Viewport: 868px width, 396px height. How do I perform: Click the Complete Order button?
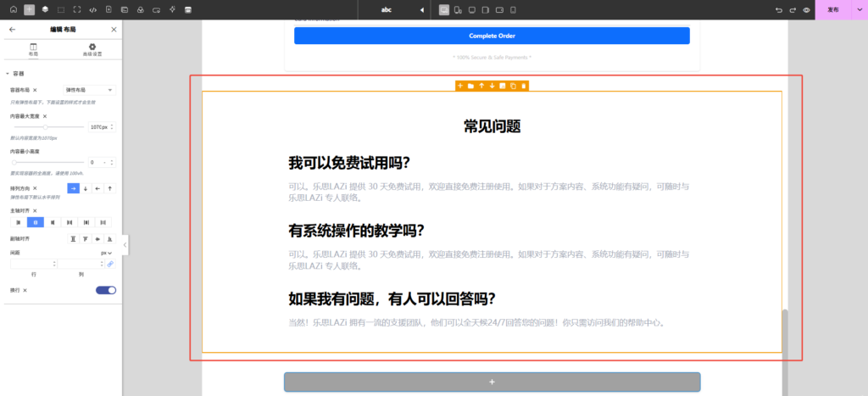pos(492,36)
